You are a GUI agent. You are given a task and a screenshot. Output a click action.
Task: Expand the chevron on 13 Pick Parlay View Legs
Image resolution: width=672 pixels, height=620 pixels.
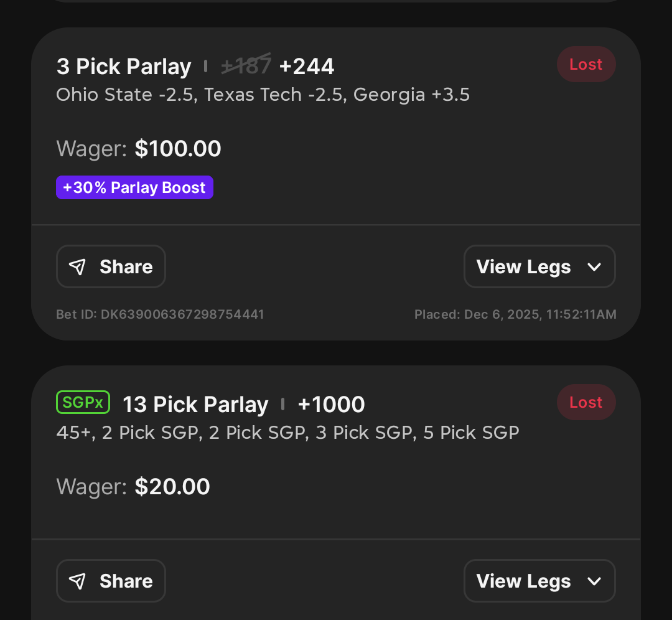[x=594, y=581]
